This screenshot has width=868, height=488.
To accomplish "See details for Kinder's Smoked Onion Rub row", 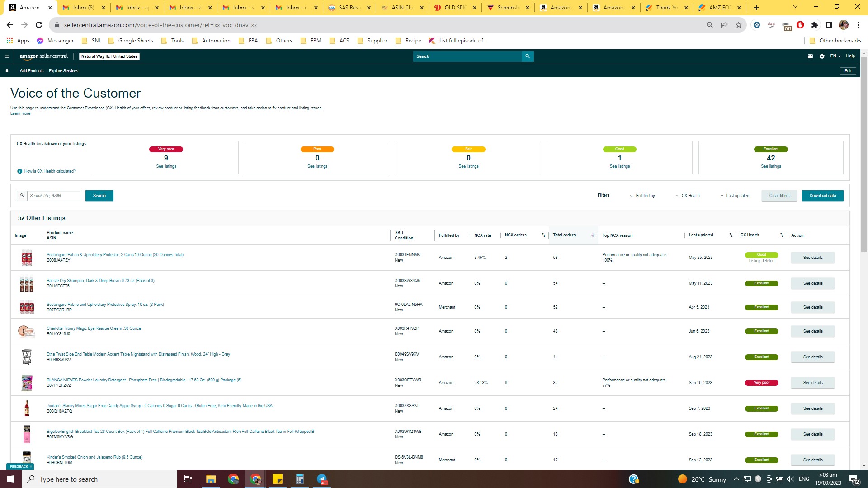I will [x=812, y=460].
